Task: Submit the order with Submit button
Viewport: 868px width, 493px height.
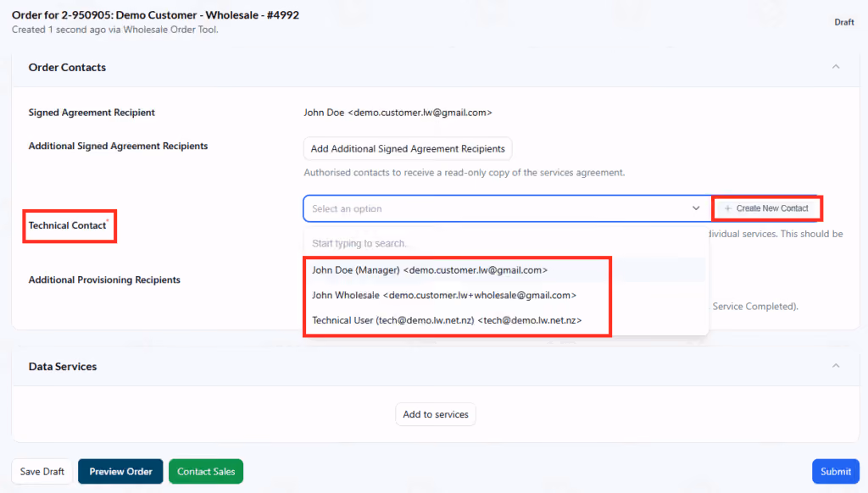Action: point(835,472)
